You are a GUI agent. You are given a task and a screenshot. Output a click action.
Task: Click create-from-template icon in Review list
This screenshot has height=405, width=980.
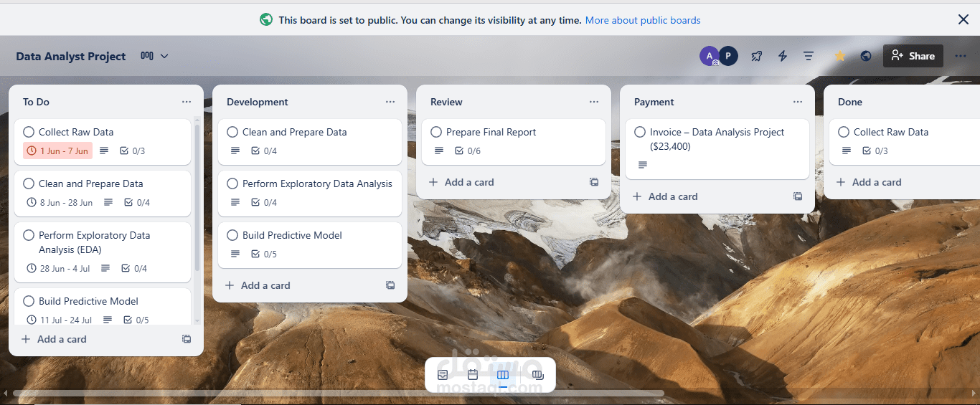tap(594, 182)
